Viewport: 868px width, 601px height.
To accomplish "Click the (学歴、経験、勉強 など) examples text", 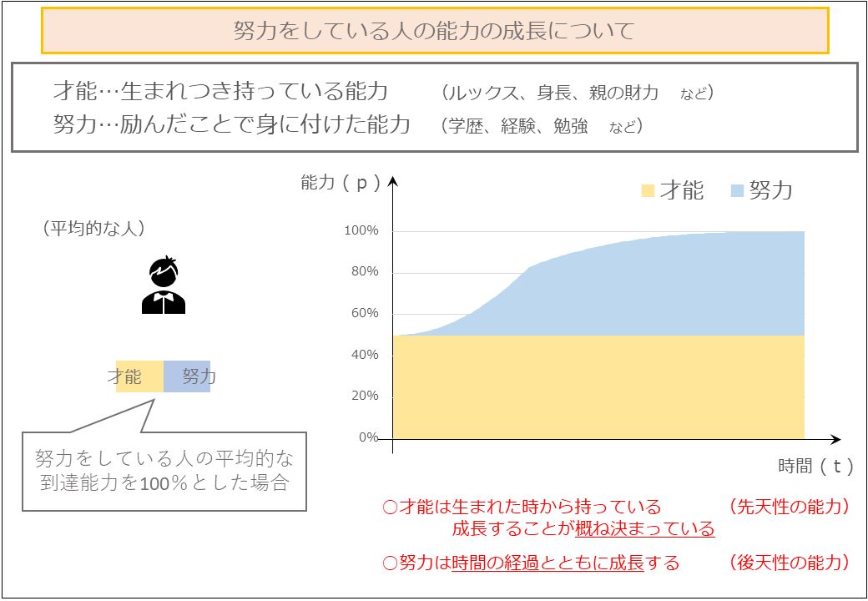I will [x=542, y=125].
